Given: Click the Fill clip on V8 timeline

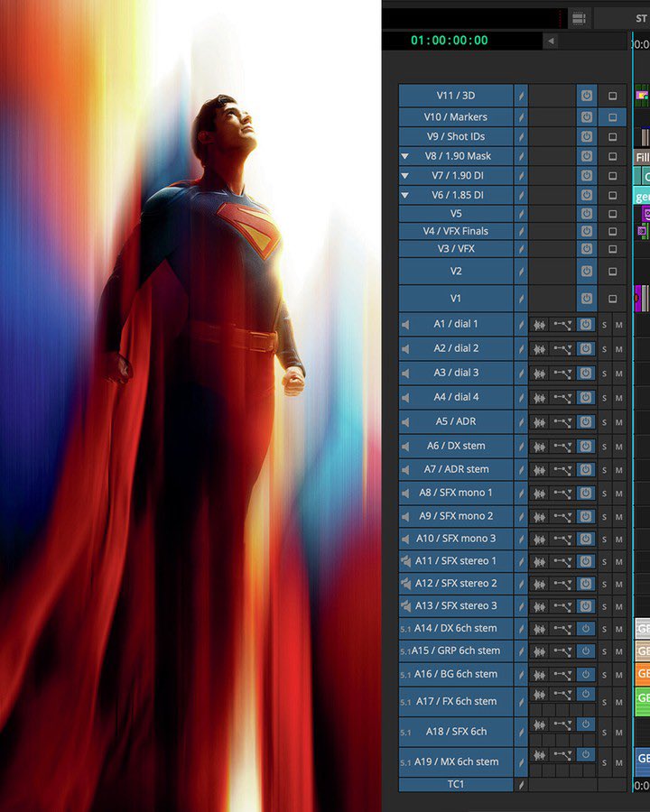Looking at the screenshot, I should pyautogui.click(x=642, y=157).
